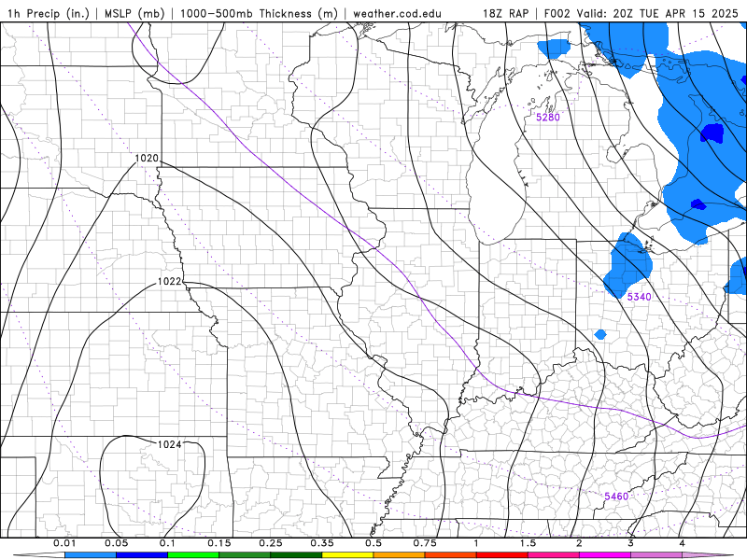Viewport: 747px width, 560px height.
Task: Click the light blue precipitation patch beside 5340 label
Action: [x=628, y=264]
